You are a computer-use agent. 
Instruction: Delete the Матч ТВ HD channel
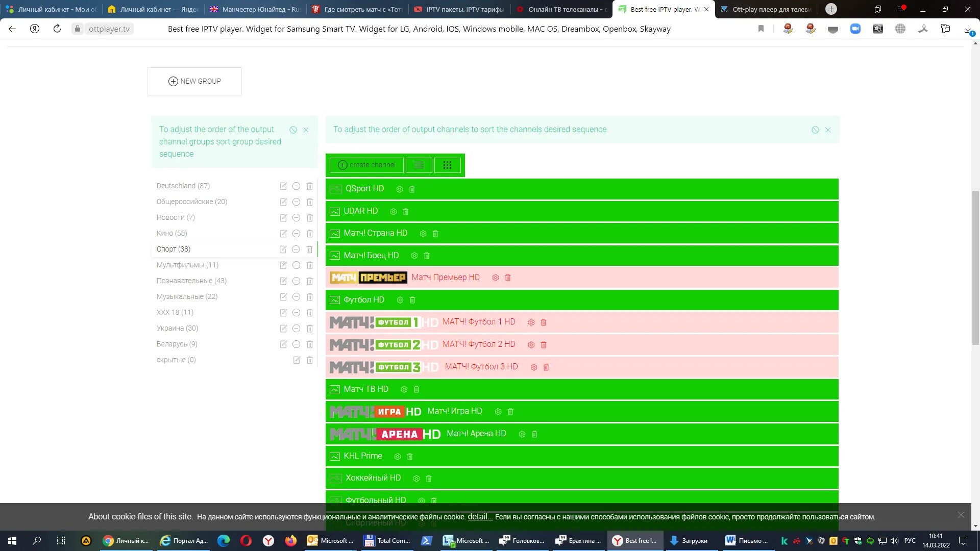416,389
